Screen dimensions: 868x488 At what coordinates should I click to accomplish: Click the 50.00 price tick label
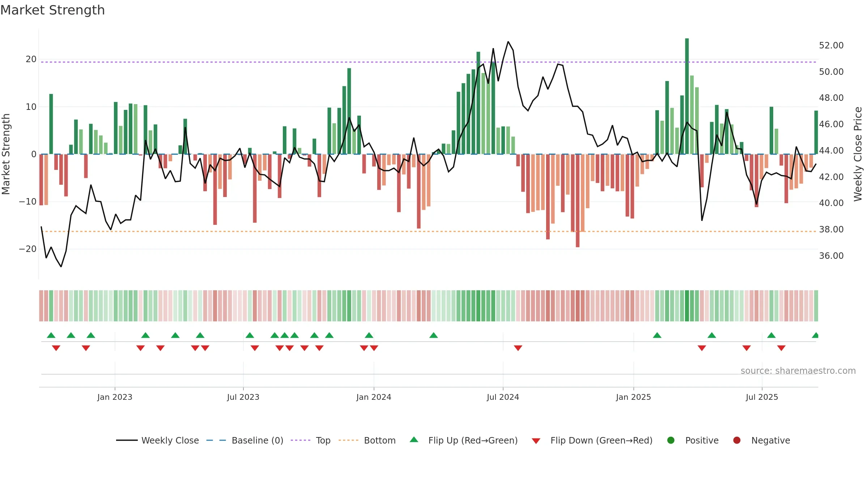[x=831, y=72]
